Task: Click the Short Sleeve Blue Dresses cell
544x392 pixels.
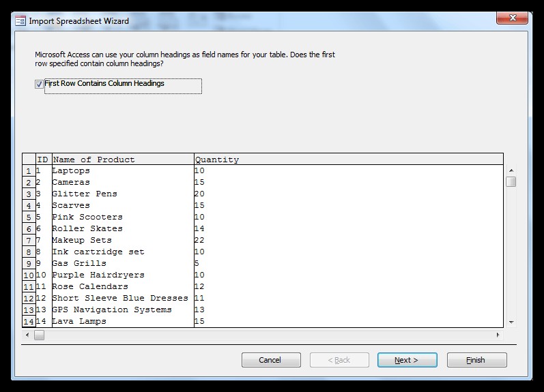Action: (123, 298)
